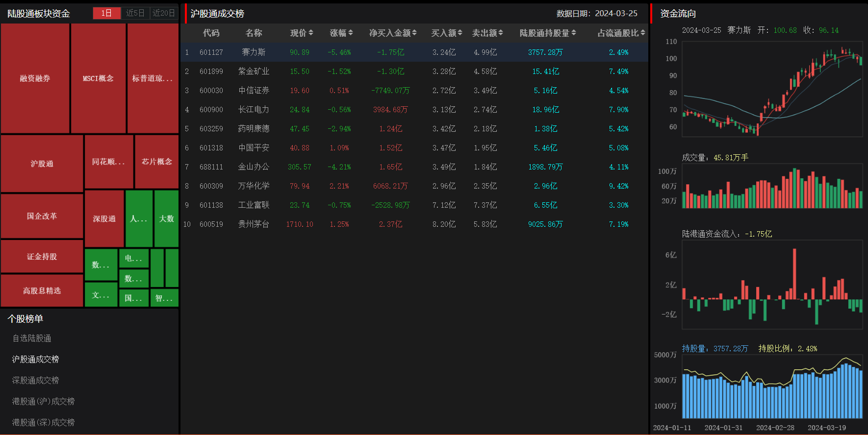Sort by 净买入金额 column arrow icon
The width and height of the screenshot is (868, 435).
414,33
